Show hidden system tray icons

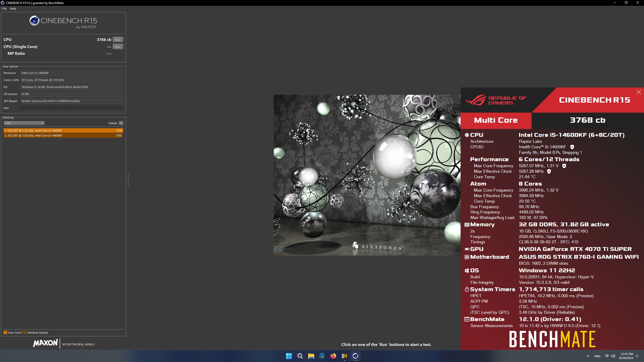click(588, 356)
